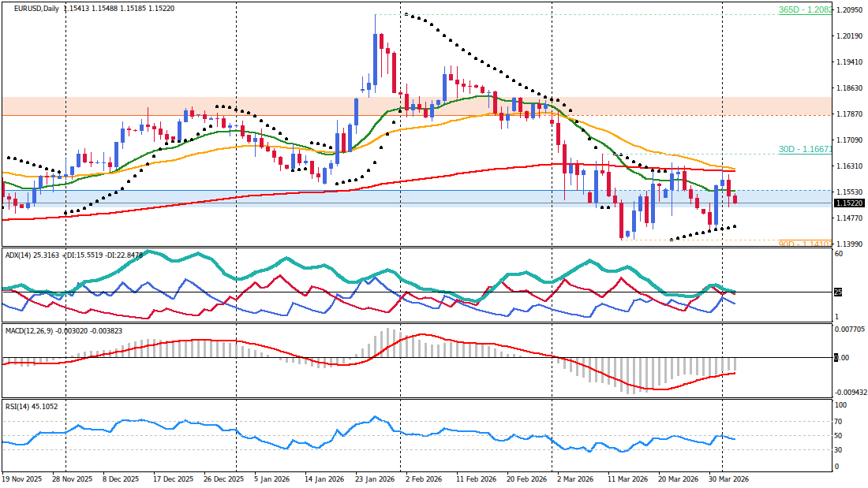Click the 14 Jan 2026 date label
Viewport: 868px width, 488px height.
point(324,479)
